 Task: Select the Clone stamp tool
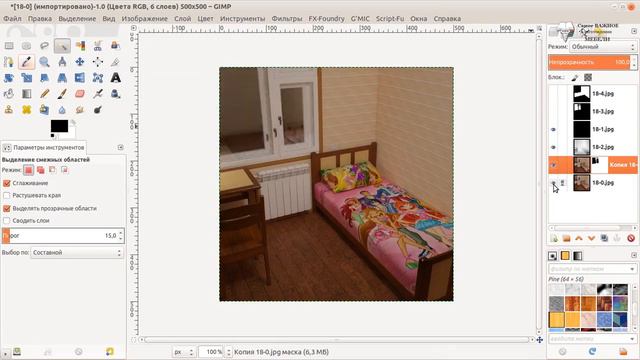tap(9, 110)
